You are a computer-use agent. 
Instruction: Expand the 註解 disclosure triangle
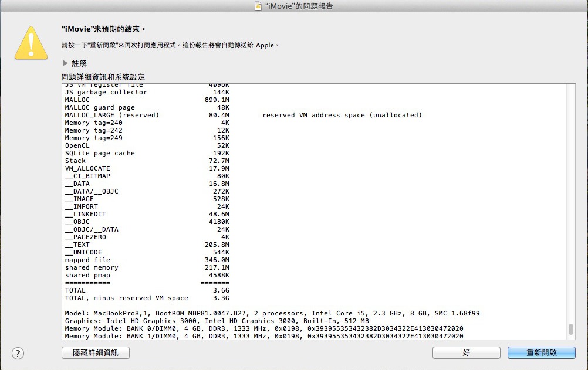point(65,63)
